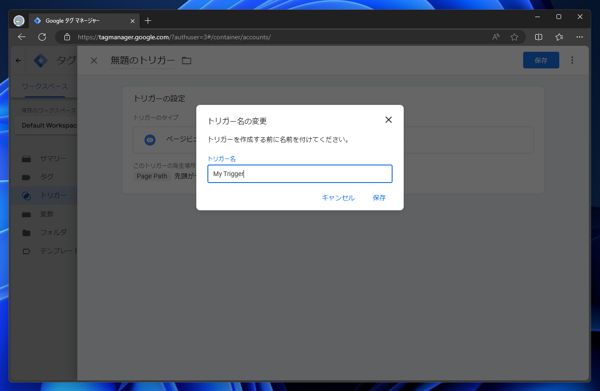Open the split screen icon
Viewport: 600px width, 391px height.
(538, 37)
